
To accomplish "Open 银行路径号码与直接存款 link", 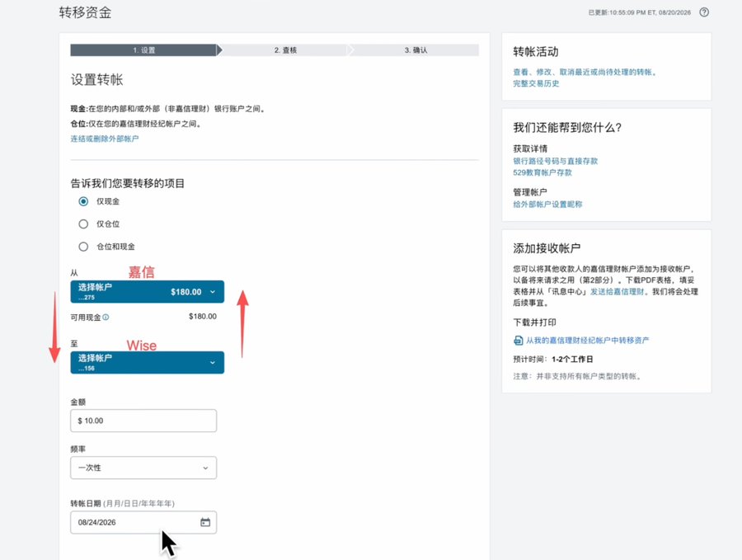I will point(556,161).
